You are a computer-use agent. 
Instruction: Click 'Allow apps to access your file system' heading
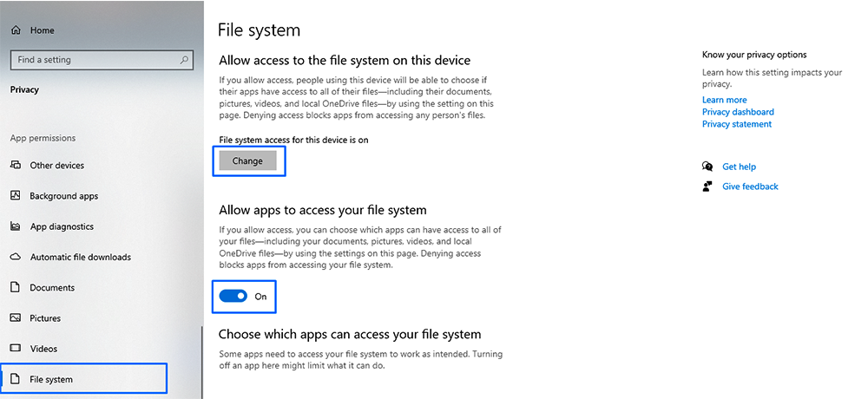coord(323,210)
